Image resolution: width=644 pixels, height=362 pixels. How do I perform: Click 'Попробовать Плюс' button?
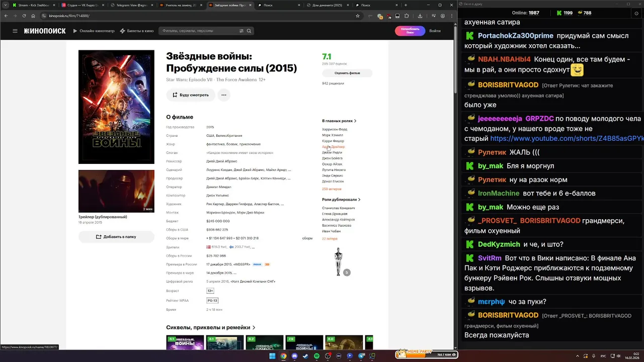click(x=410, y=31)
